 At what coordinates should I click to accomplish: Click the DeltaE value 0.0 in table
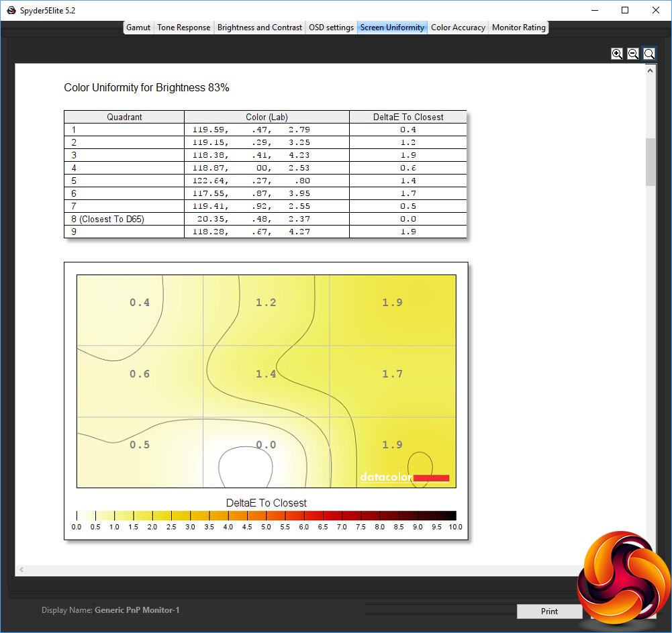tap(408, 219)
